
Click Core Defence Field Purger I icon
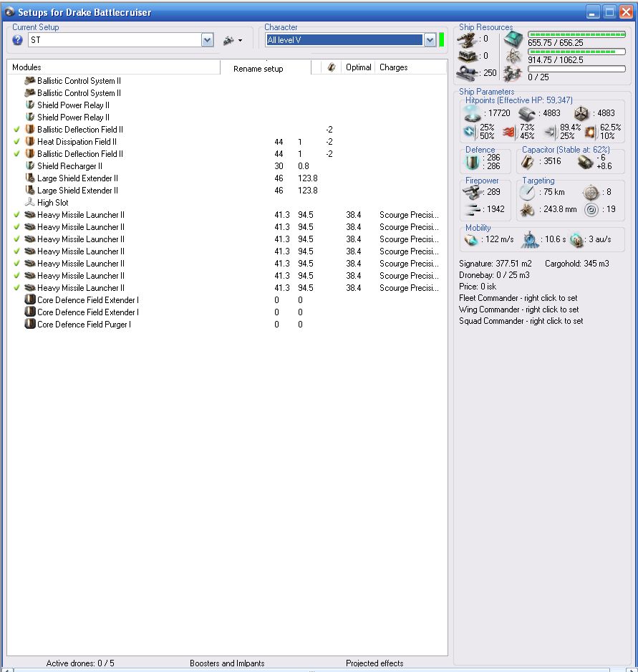point(30,325)
